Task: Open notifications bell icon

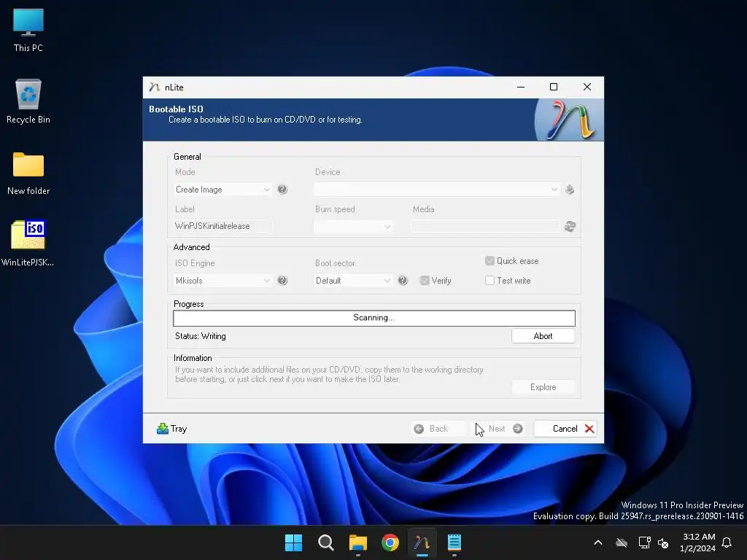Action: coord(727,542)
